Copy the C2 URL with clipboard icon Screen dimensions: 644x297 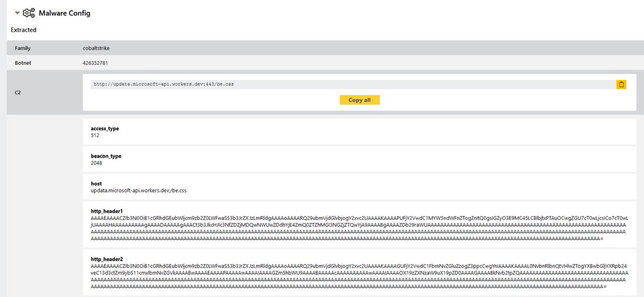(x=621, y=84)
